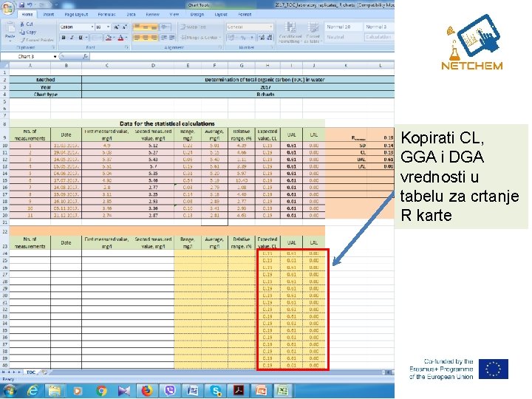Click the Office button
Image resolution: width=532 pixels, height=399 pixels.
(x=7, y=7)
